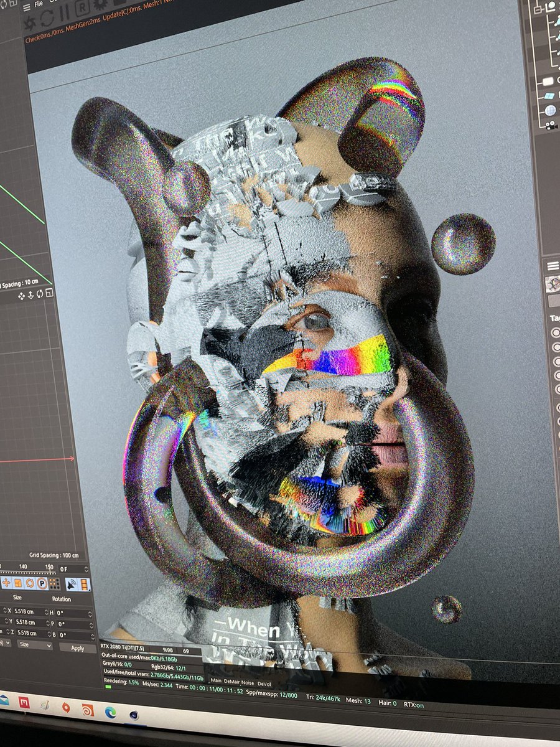Open the File menu in Octane Live Viewer
Screen dimensions: 560x747
point(39,4)
